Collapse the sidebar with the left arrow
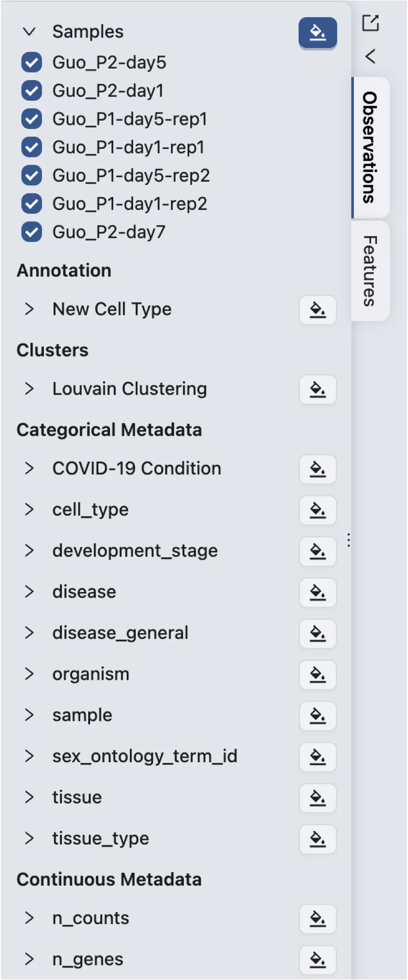This screenshot has width=408, height=980. (x=370, y=56)
